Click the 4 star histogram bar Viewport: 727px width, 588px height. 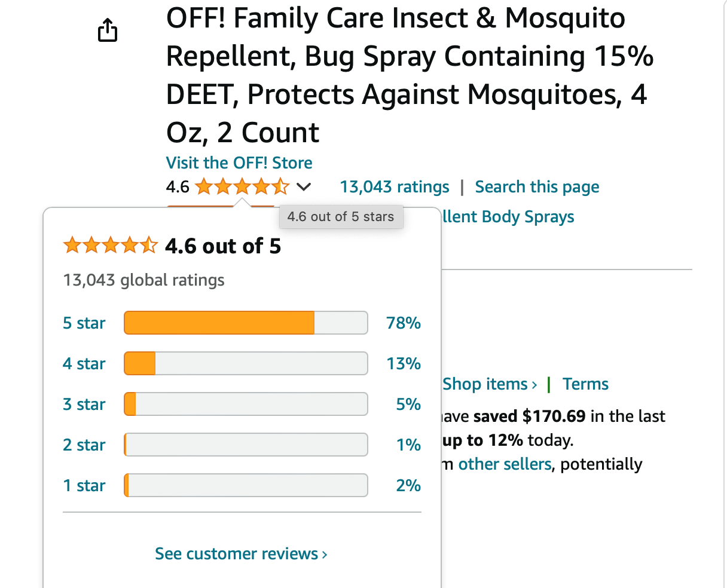coord(246,363)
